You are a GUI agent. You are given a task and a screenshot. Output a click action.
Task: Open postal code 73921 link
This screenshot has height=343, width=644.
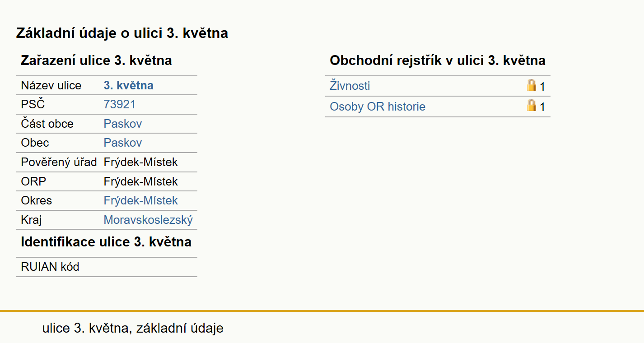point(120,104)
